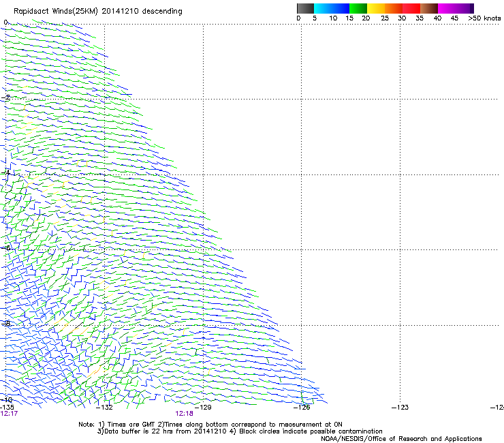Click the 'Rapidscat Winds(25KM) 20141210 descending' title

pyautogui.click(x=97, y=12)
